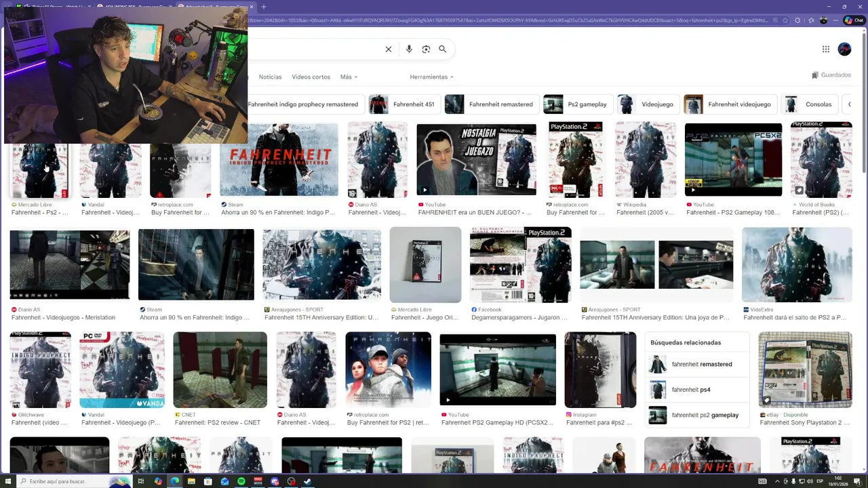The image size is (868, 488).
Task: Click the magnifying glass search button
Action: click(x=442, y=49)
